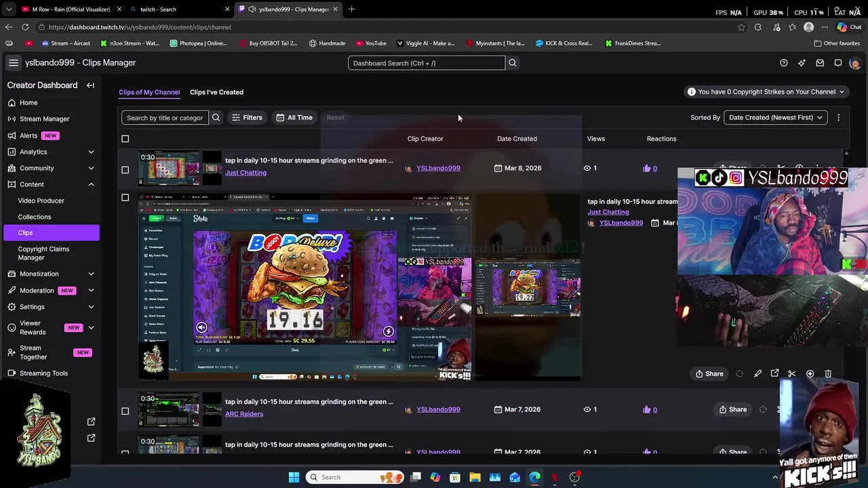This screenshot has width=868, height=488.
Task: Expand the Monetization sidebar section
Action: pyautogui.click(x=91, y=274)
